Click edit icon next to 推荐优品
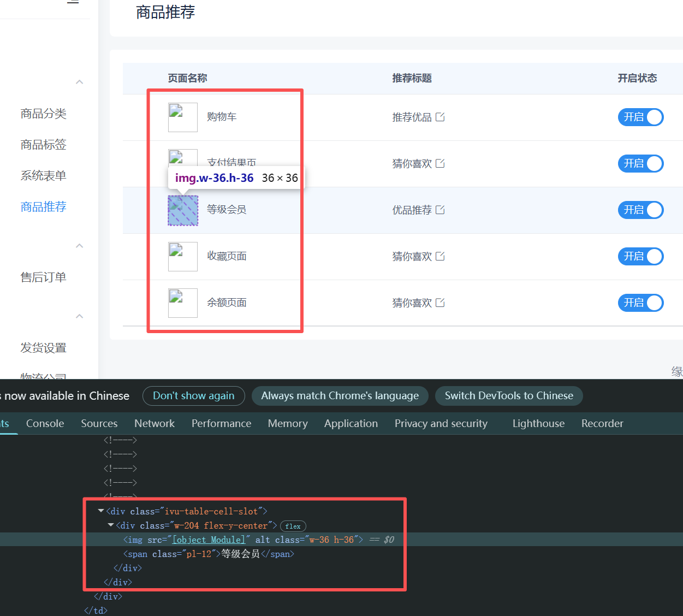Screen dimensions: 683x616 click(x=440, y=117)
